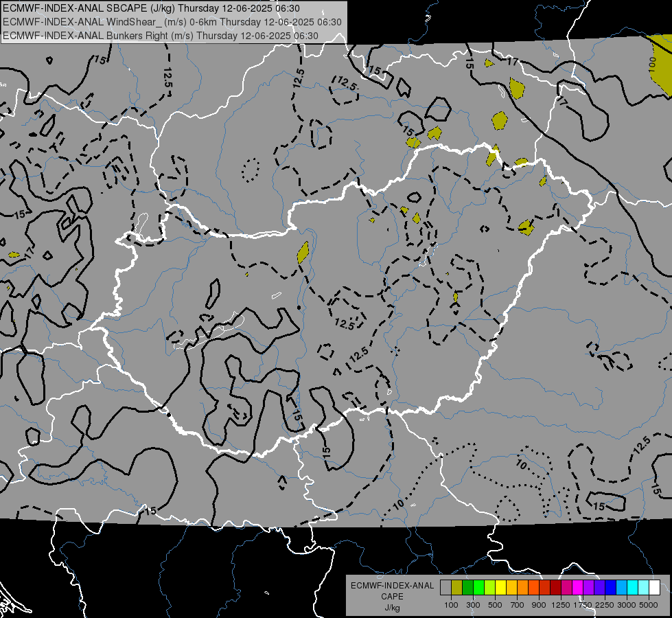The width and height of the screenshot is (672, 618).
Task: Click the WindShear_ (m/s) 0-6km title line
Action: (x=172, y=22)
